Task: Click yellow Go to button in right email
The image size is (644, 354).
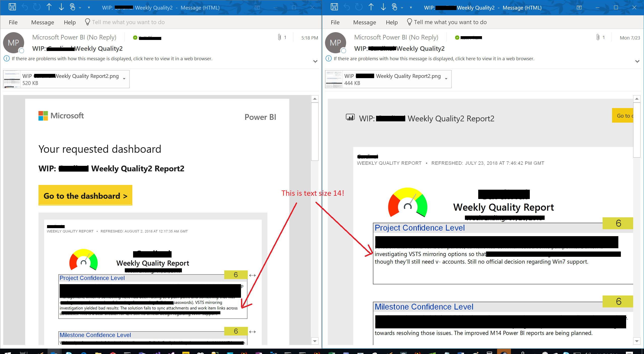Action: tap(623, 116)
